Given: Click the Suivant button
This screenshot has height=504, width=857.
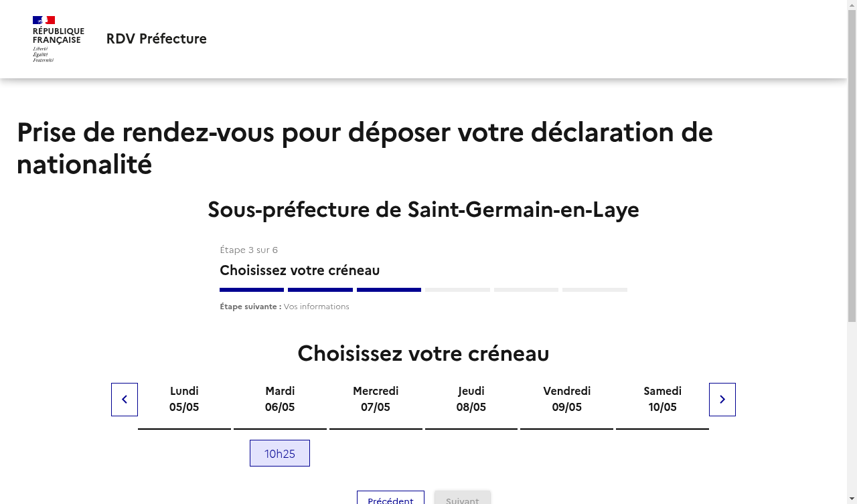Looking at the screenshot, I should 463,497.
